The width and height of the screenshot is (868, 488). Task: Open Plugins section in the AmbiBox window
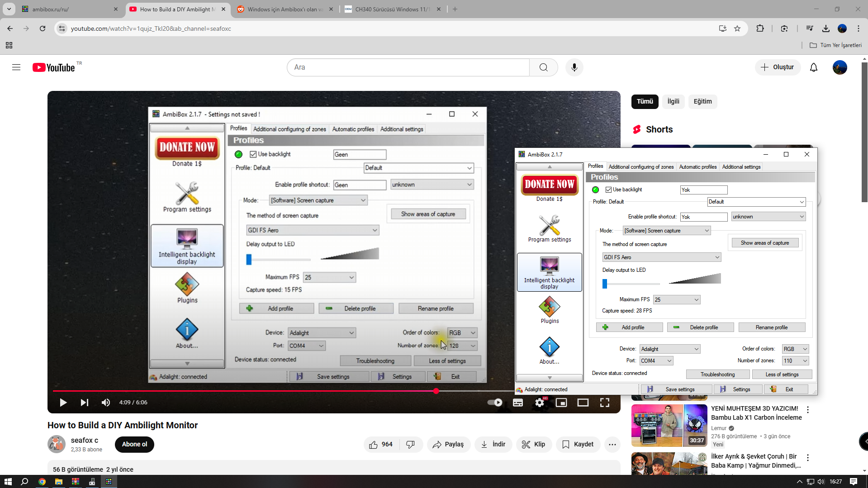pyautogui.click(x=550, y=310)
